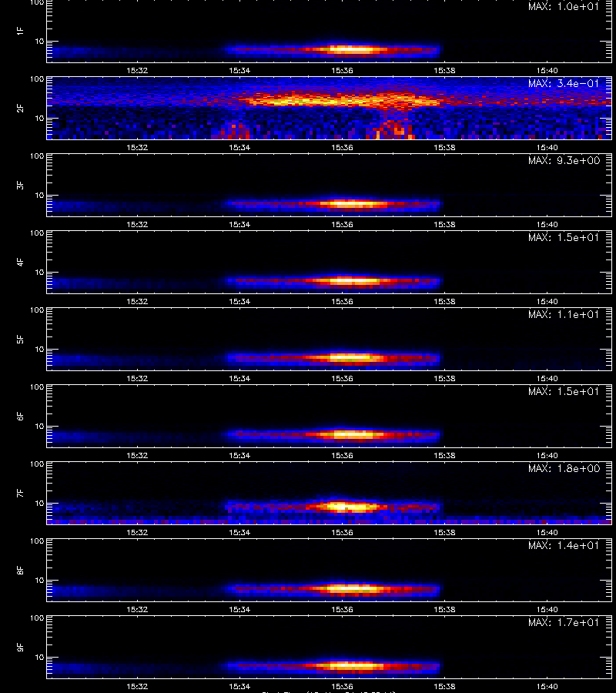The height and width of the screenshot is (693, 616).
Task: Click the 1F panel axis label
Action: point(20,31)
